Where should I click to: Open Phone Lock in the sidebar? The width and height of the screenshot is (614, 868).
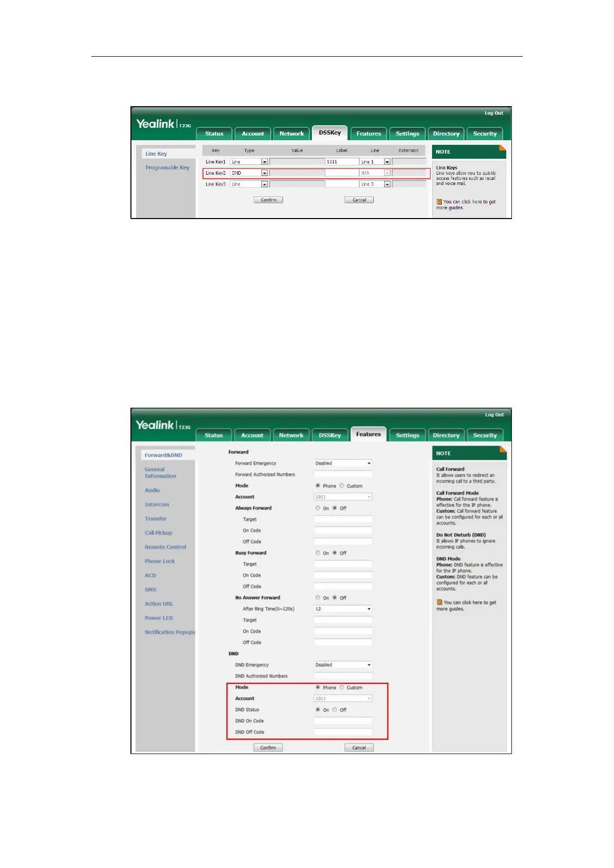pyautogui.click(x=160, y=561)
